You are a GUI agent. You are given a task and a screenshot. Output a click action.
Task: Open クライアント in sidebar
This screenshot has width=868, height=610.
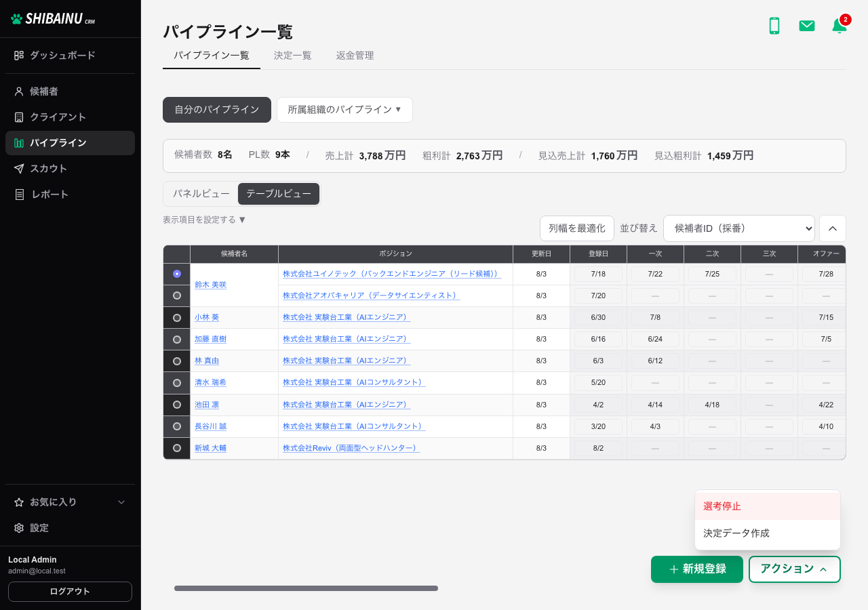pyautogui.click(x=71, y=117)
